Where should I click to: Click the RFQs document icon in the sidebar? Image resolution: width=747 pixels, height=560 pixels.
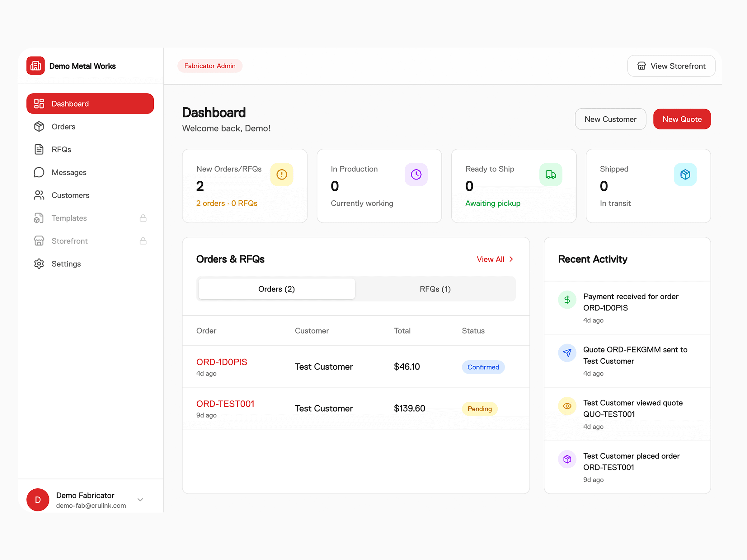[x=39, y=149]
